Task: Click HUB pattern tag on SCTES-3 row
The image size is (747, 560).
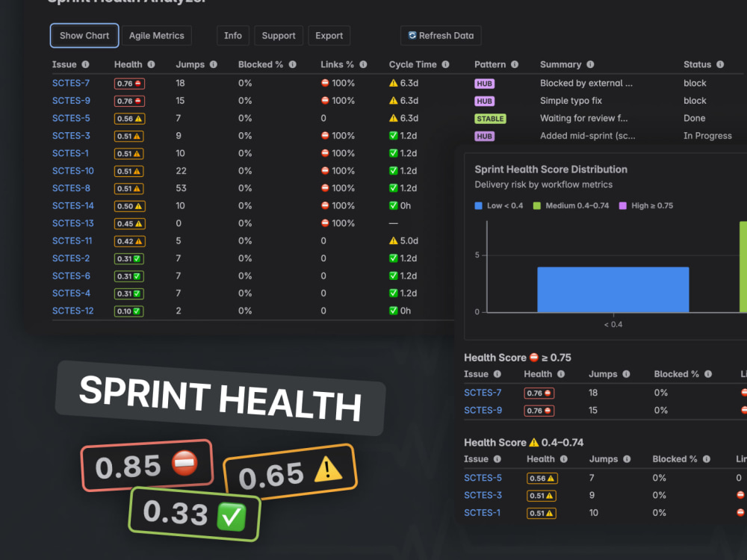Action: point(485,136)
